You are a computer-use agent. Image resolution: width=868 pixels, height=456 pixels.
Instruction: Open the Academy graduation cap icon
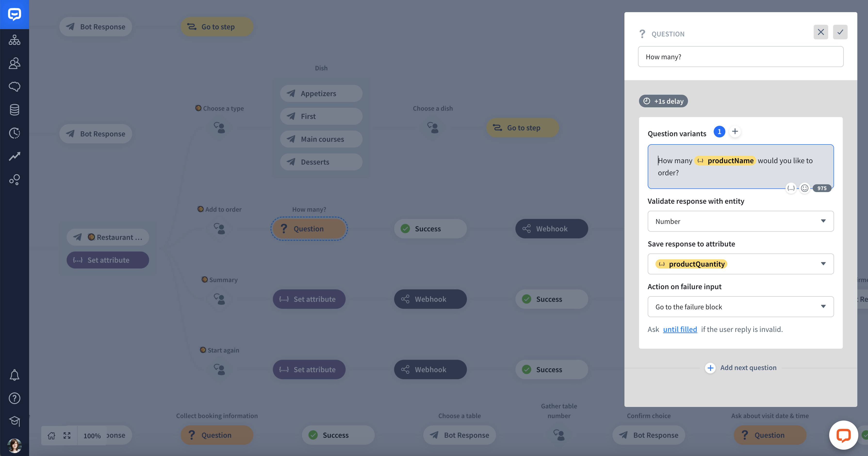click(15, 421)
